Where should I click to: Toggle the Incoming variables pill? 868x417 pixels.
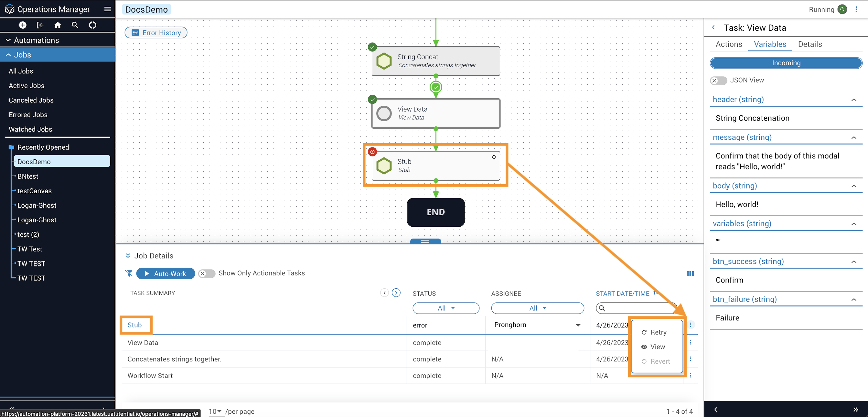786,63
